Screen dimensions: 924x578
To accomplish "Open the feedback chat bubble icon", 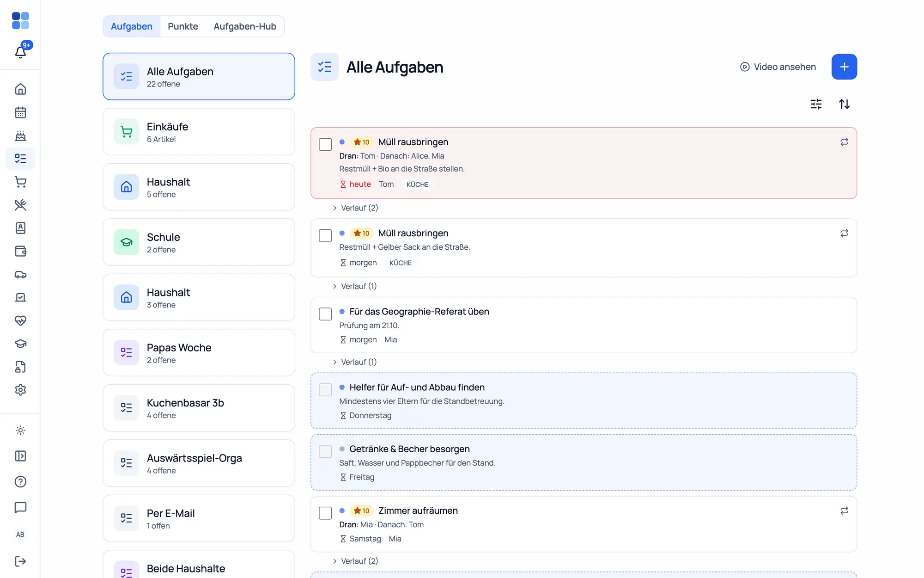I will point(20,507).
